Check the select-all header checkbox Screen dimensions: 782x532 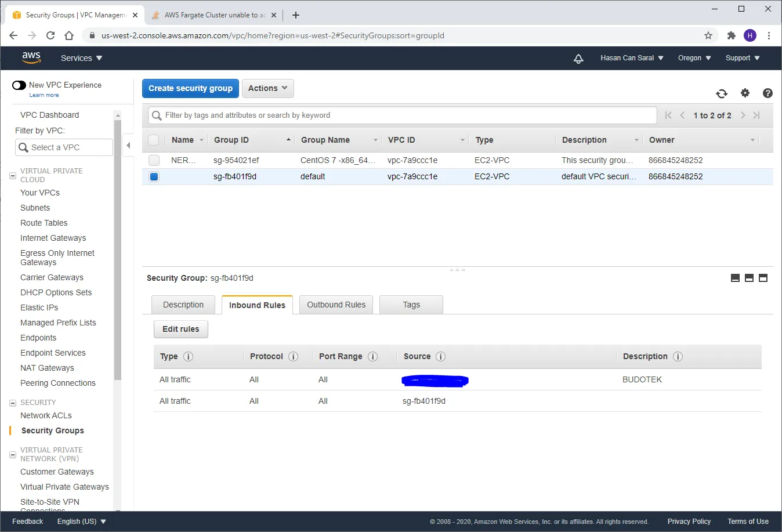[154, 140]
